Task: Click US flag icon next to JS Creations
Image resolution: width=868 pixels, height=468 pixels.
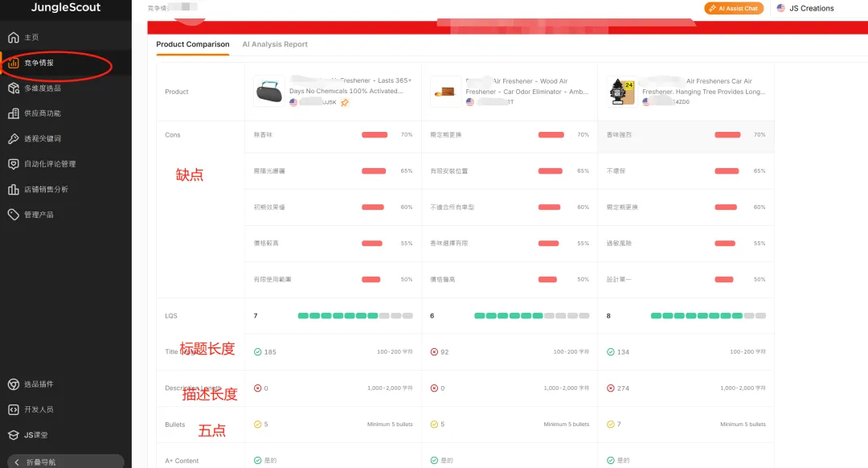Action: click(780, 8)
